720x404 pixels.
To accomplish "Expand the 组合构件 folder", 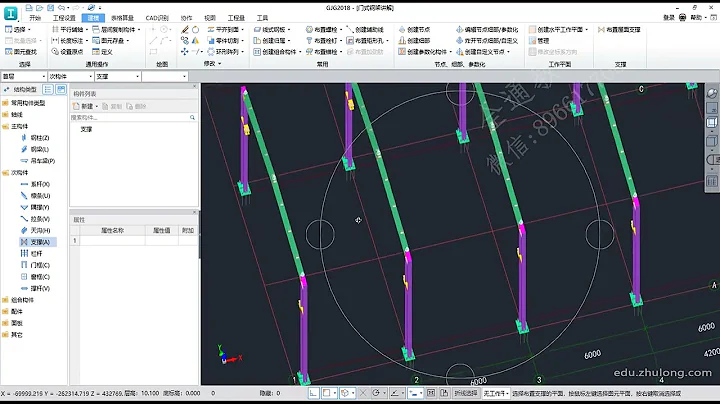I will (x=18, y=300).
